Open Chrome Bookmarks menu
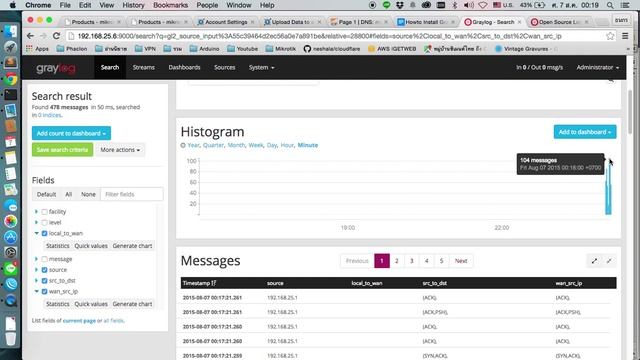The width and height of the screenshot is (640, 360). [171, 5]
